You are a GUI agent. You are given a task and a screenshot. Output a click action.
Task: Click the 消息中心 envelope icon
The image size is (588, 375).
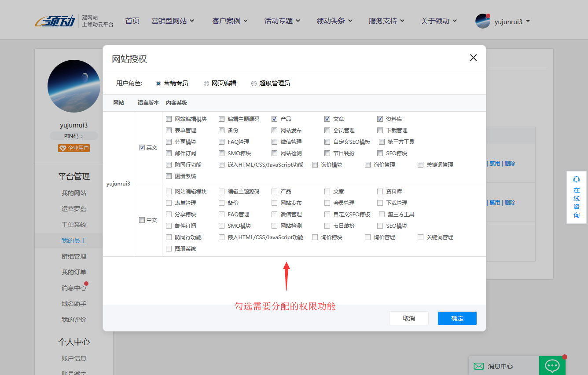pyautogui.click(x=478, y=366)
